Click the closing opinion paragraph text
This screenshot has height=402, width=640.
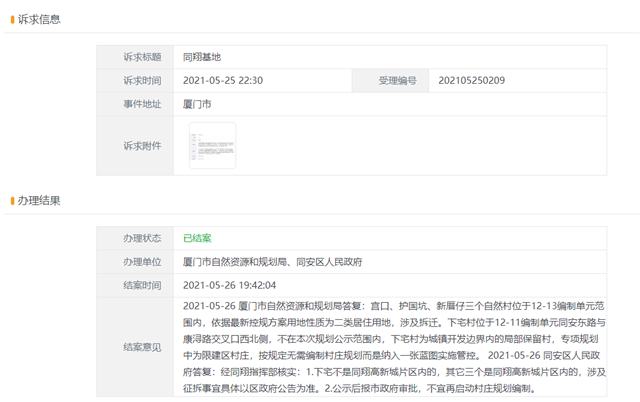click(x=394, y=347)
